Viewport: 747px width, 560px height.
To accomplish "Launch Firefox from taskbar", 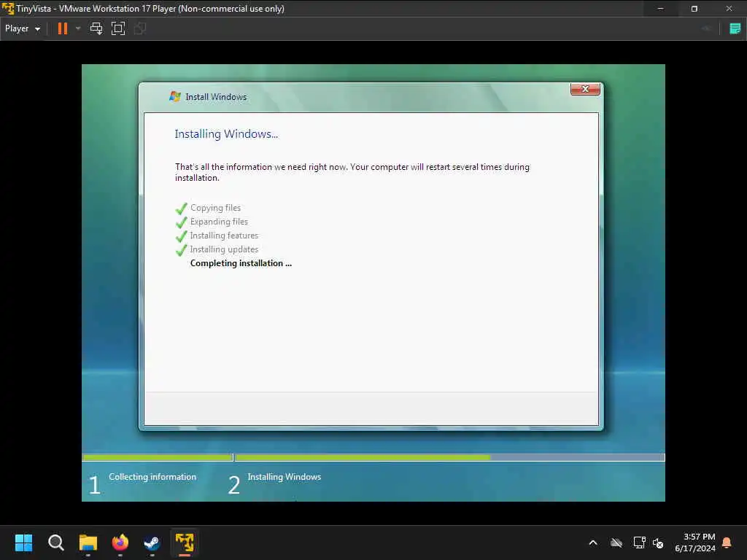I will 120,542.
